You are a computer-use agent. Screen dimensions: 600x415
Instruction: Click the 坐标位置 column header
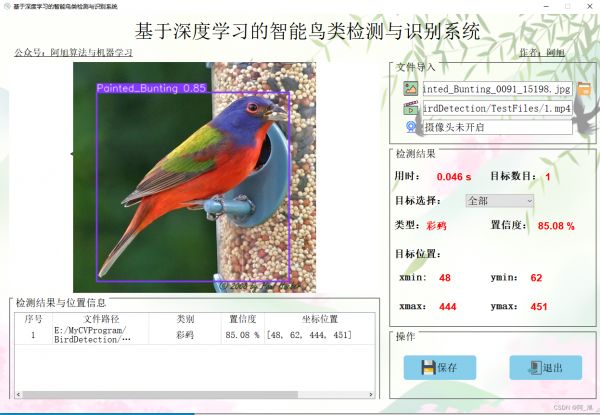[320, 319]
